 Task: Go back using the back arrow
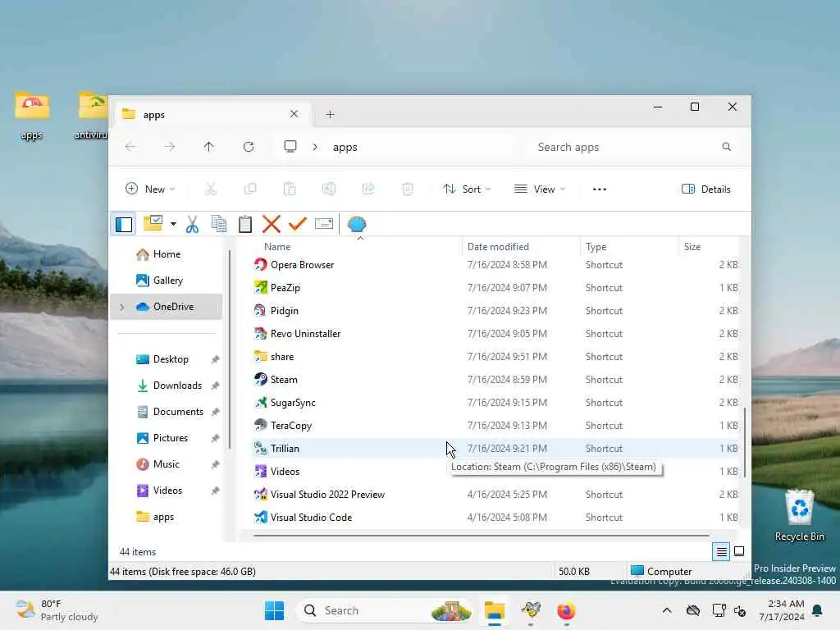tap(130, 147)
